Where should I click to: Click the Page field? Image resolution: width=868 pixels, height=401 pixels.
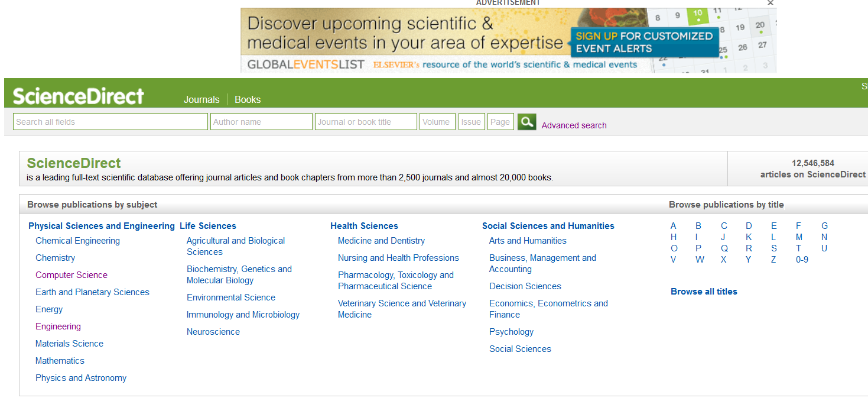[x=500, y=122]
